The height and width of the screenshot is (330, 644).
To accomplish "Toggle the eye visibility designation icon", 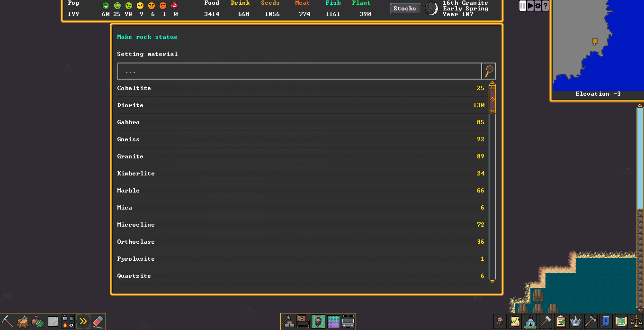I will point(71,325).
